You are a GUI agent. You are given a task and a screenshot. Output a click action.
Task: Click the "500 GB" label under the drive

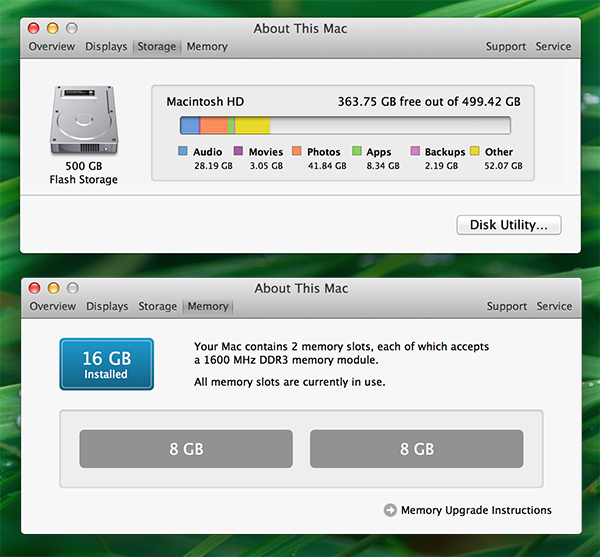pos(84,166)
